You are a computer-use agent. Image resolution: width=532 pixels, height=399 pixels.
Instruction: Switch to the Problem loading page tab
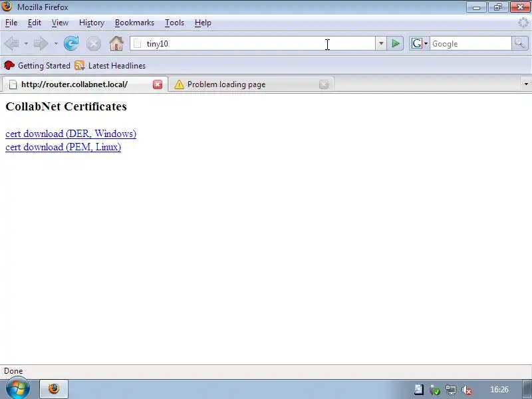tap(251, 84)
